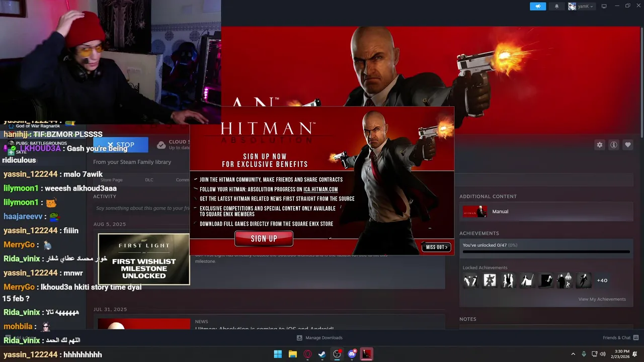Click the sixth locked achievement icon
This screenshot has height=362, width=644.
click(x=565, y=280)
